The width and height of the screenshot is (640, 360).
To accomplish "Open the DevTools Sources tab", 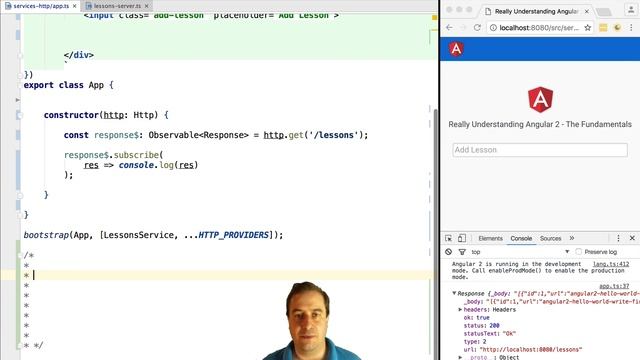I will tap(550, 238).
